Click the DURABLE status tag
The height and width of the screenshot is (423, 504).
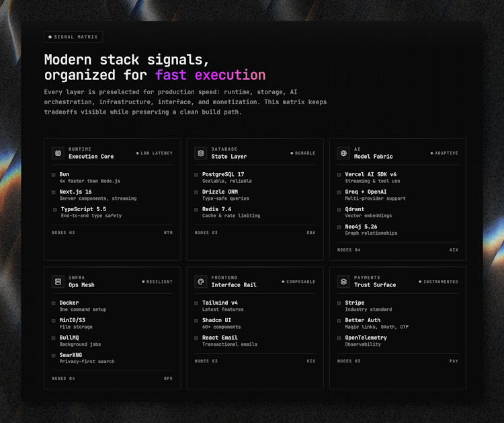[303, 153]
